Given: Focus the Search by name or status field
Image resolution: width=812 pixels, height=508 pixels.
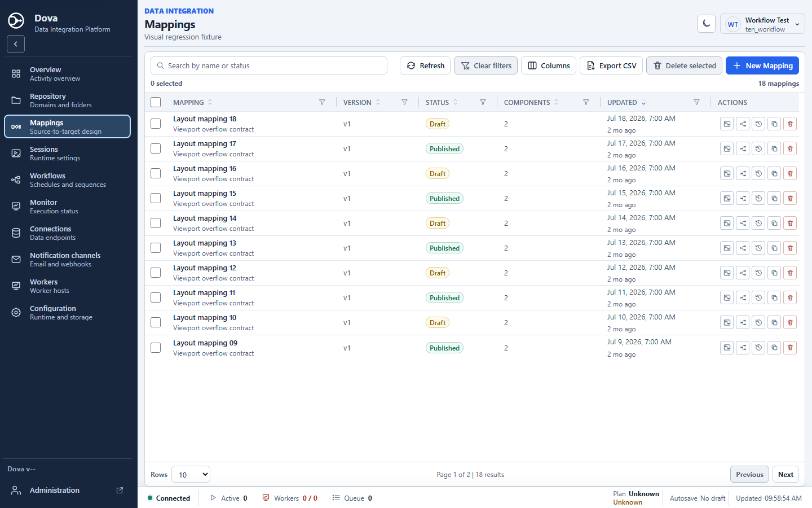Looking at the screenshot, I should (x=269, y=65).
